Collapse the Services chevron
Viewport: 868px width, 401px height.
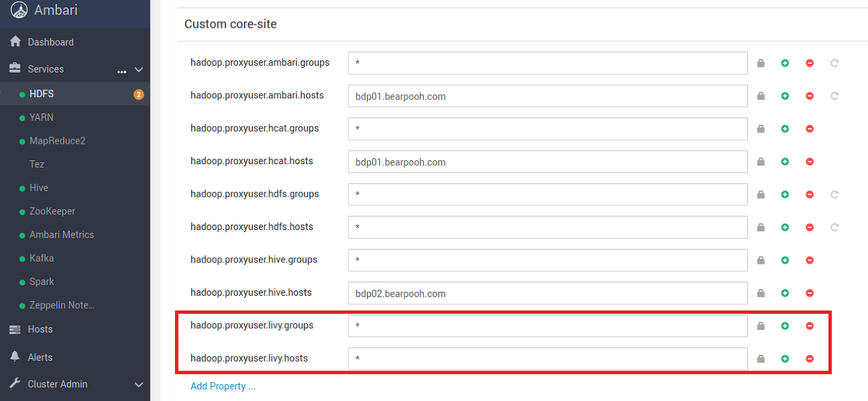[x=139, y=69]
